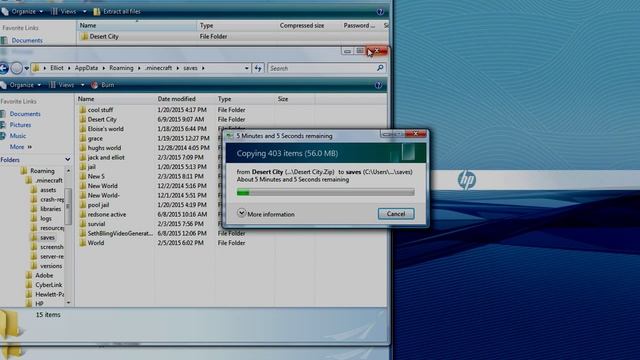Screen dimensions: 640x360
Task: Navigate to .minecraft in address bar
Action: [158, 68]
